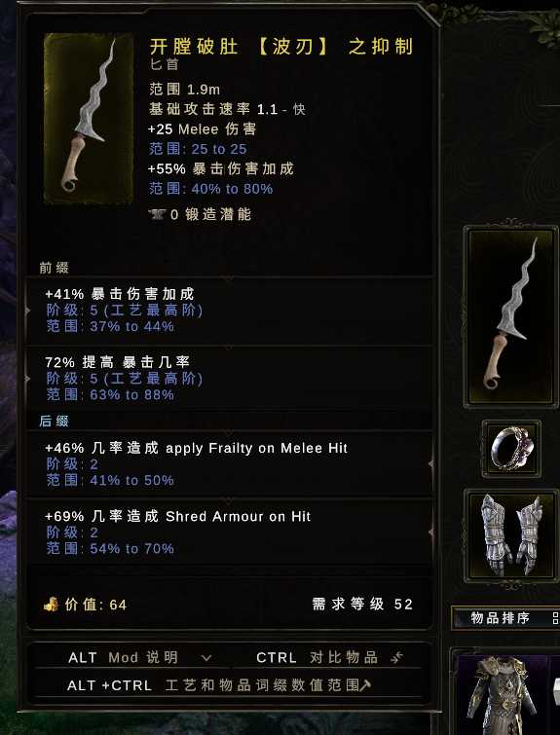
Task: Click the ALT+CTRL 工艺和物品词缀数值范围 hint
Action: pyautogui.click(x=219, y=685)
